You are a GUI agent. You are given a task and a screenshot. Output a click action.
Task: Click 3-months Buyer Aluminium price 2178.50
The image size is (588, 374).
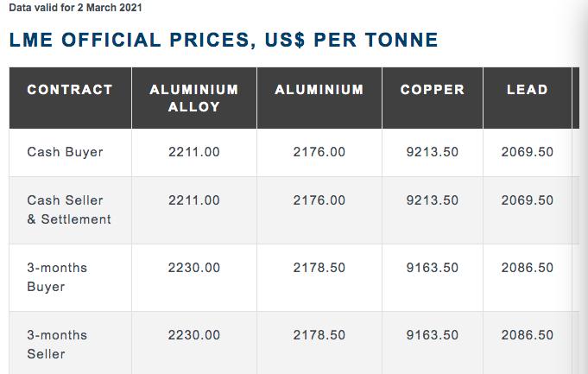(x=319, y=268)
